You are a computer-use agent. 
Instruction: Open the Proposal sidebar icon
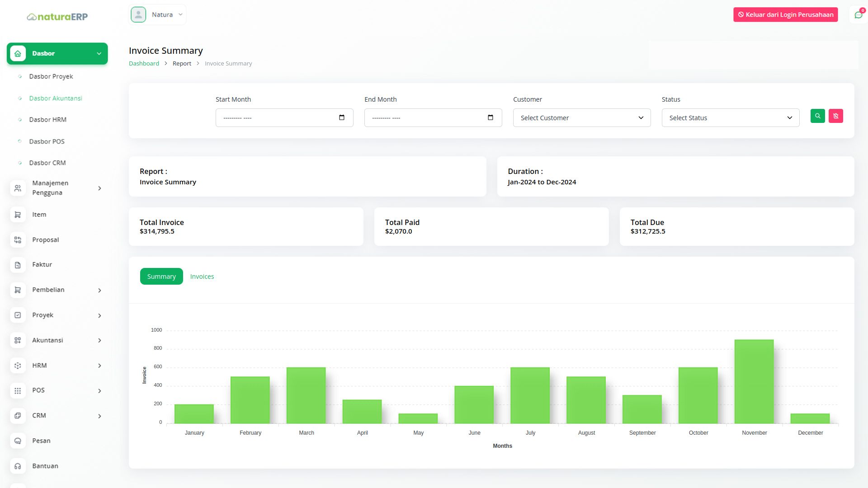click(x=18, y=240)
